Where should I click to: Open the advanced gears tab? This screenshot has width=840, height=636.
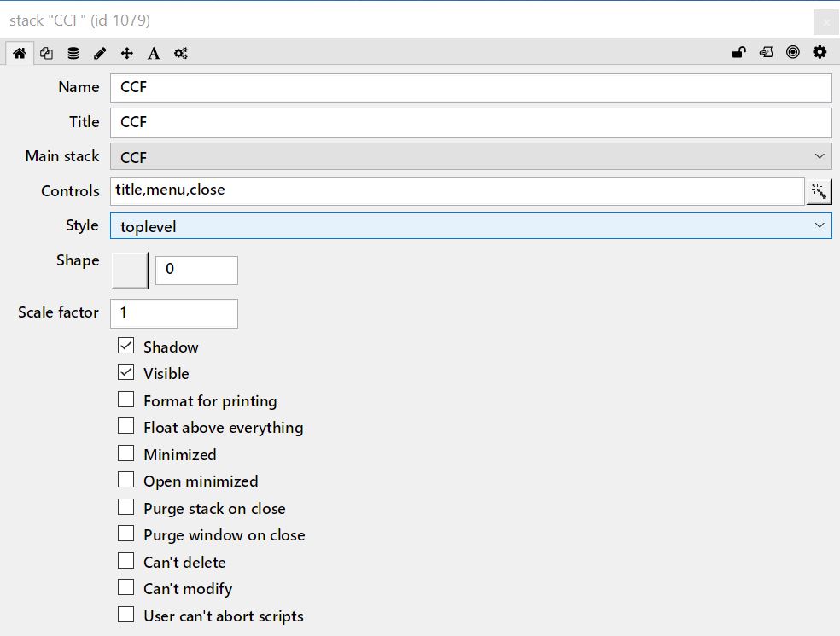[181, 53]
